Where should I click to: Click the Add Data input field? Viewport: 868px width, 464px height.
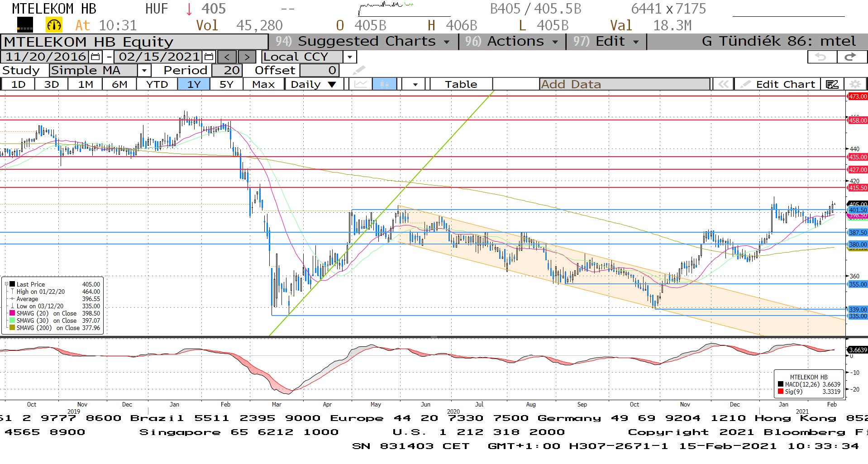click(x=625, y=84)
